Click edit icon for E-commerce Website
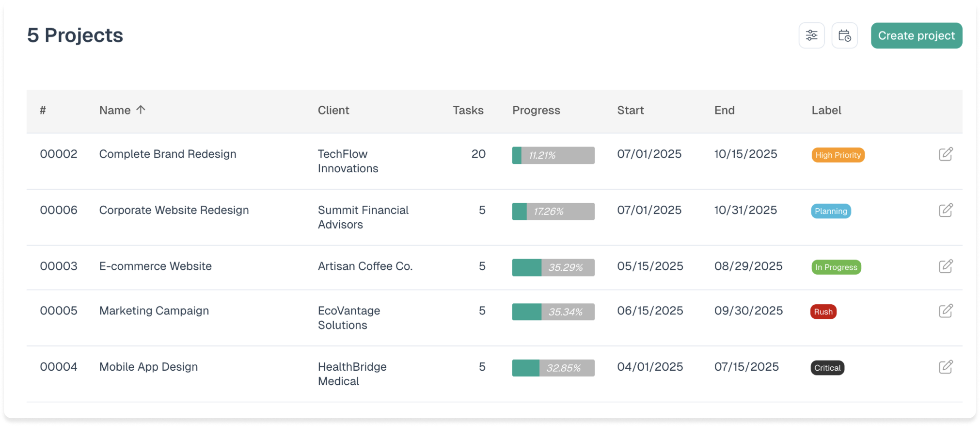Viewport: 980px width, 426px height. tap(945, 266)
